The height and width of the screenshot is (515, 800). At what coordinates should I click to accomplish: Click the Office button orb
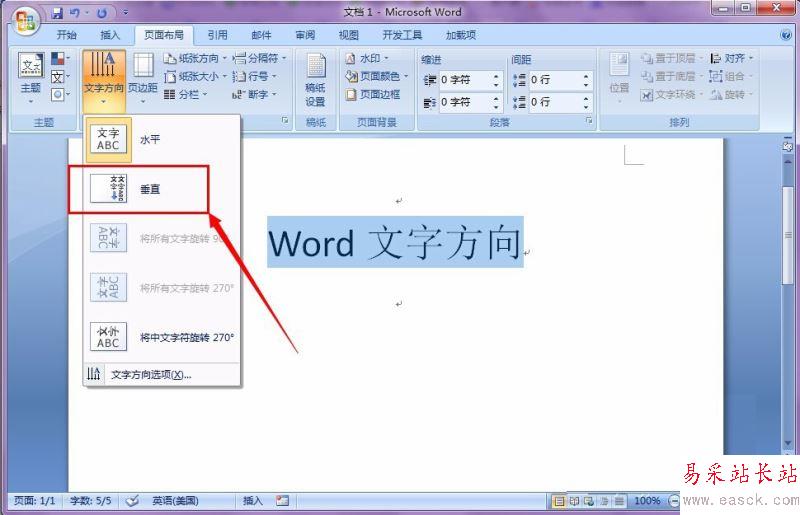click(x=27, y=21)
